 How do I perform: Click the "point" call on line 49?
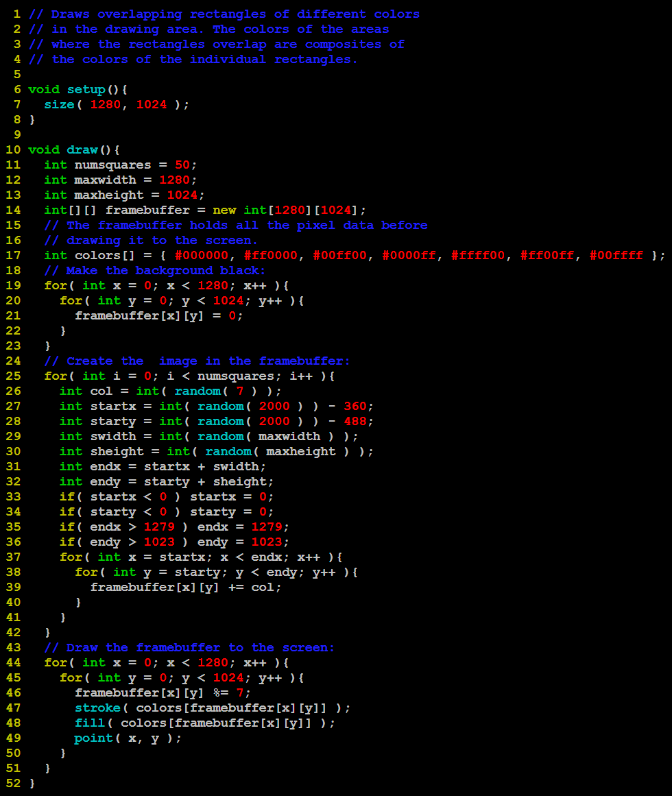tap(94, 738)
